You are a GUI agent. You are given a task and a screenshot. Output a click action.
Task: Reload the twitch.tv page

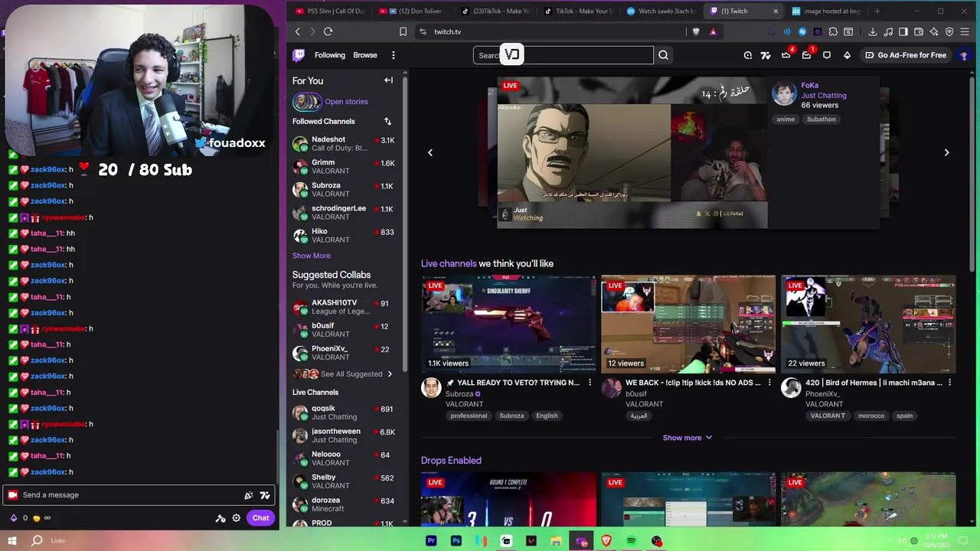click(x=328, y=31)
